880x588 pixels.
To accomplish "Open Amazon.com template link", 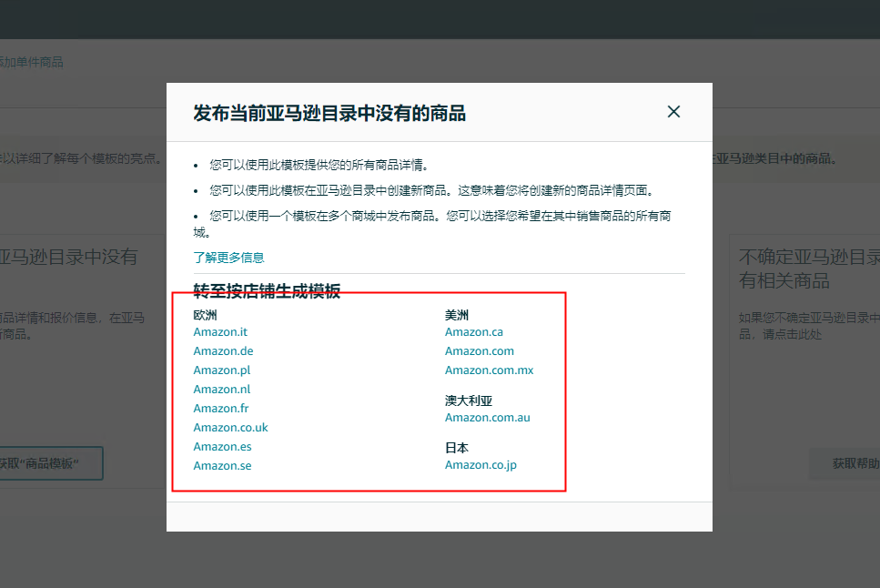I will (x=480, y=351).
